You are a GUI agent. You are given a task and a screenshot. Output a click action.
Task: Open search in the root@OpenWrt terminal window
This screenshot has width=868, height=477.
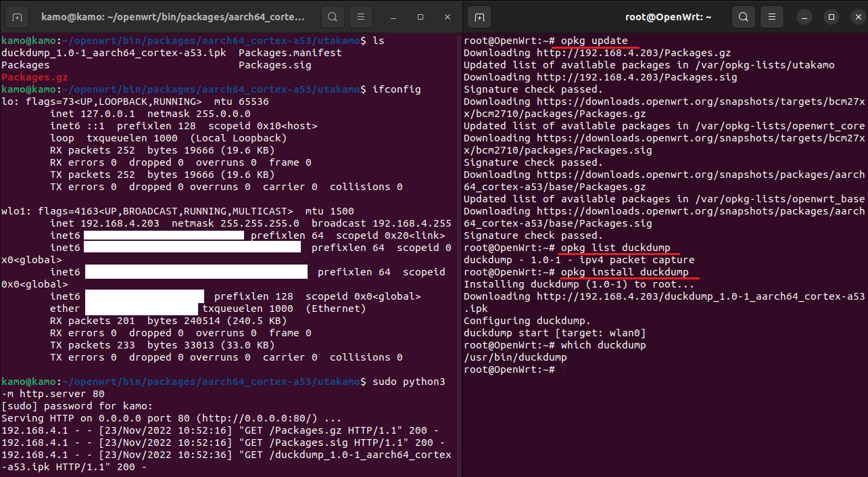point(744,16)
